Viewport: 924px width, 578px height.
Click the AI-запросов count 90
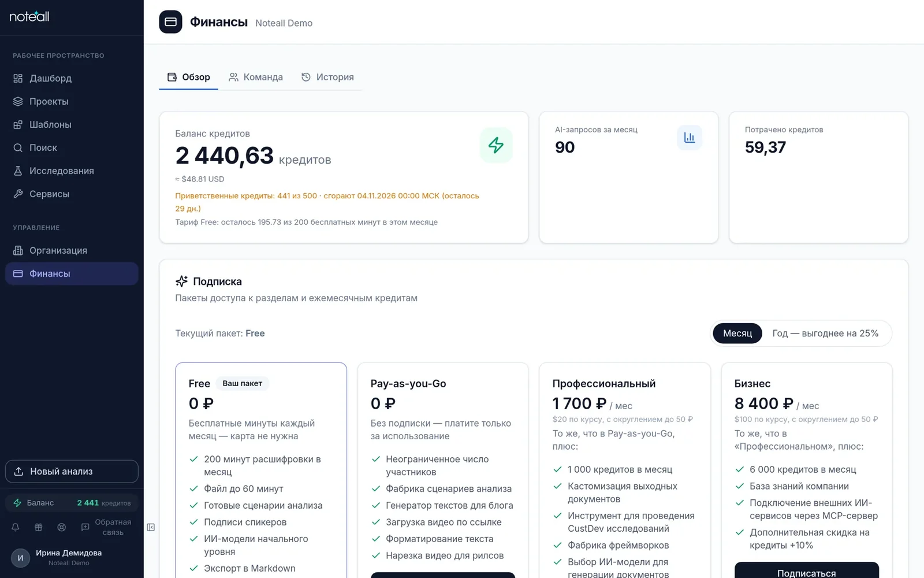565,147
